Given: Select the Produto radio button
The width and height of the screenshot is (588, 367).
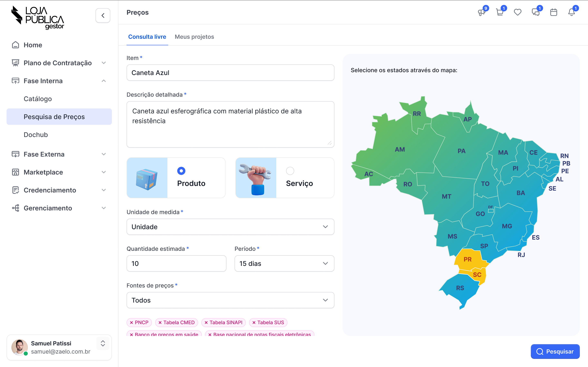Looking at the screenshot, I should pos(181,171).
